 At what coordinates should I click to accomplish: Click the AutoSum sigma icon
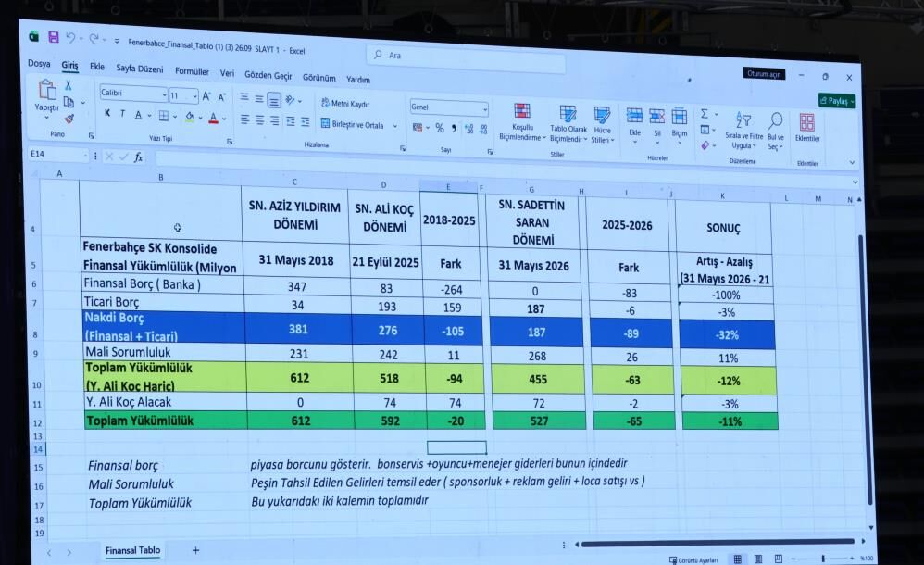click(x=705, y=113)
